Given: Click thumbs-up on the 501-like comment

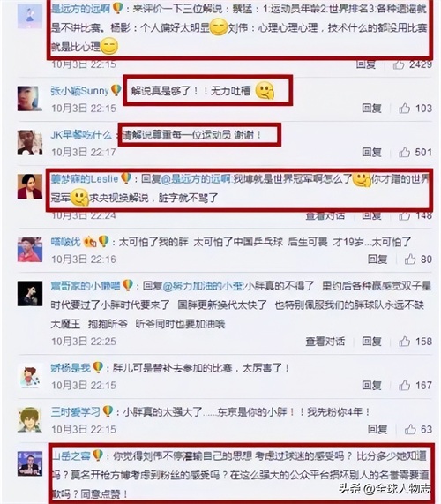Looking at the screenshot, I should pyautogui.click(x=404, y=152).
